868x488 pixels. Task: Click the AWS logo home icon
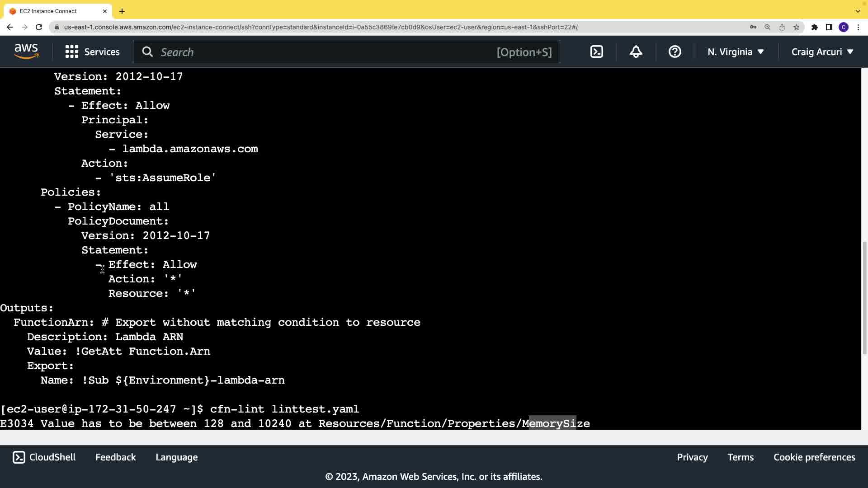pyautogui.click(x=26, y=52)
